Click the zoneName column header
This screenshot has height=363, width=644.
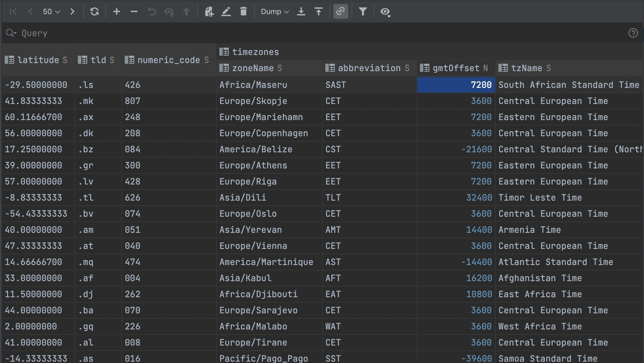point(269,68)
